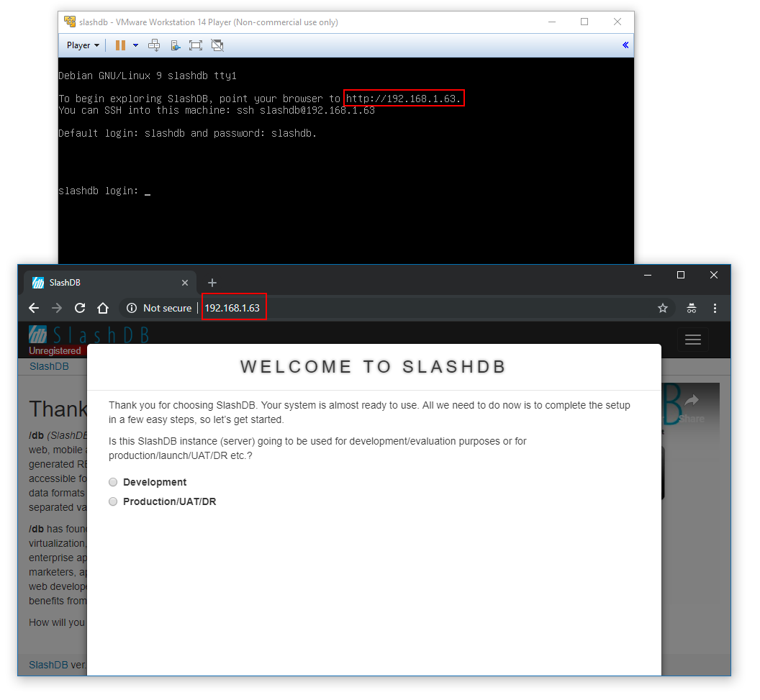760x700 pixels.
Task: Open the Player menu in VMware
Action: click(83, 45)
